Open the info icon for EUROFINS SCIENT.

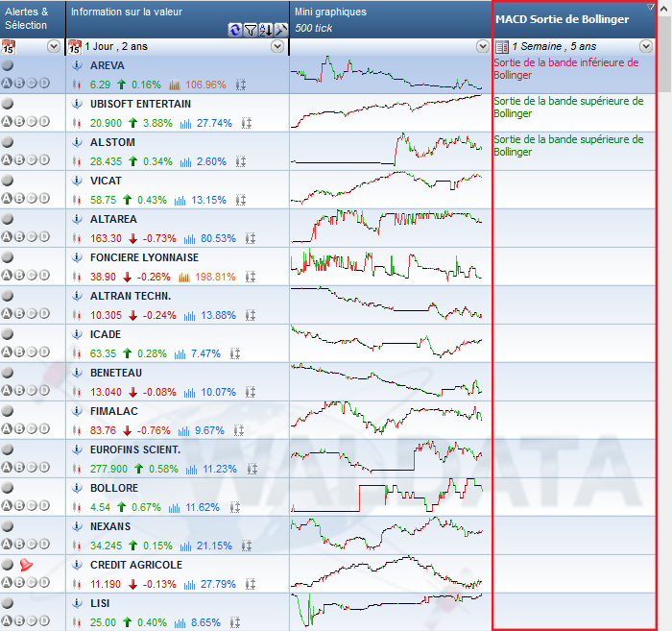(77, 449)
